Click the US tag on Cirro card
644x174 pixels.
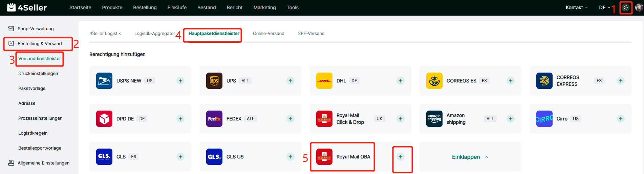tap(576, 119)
